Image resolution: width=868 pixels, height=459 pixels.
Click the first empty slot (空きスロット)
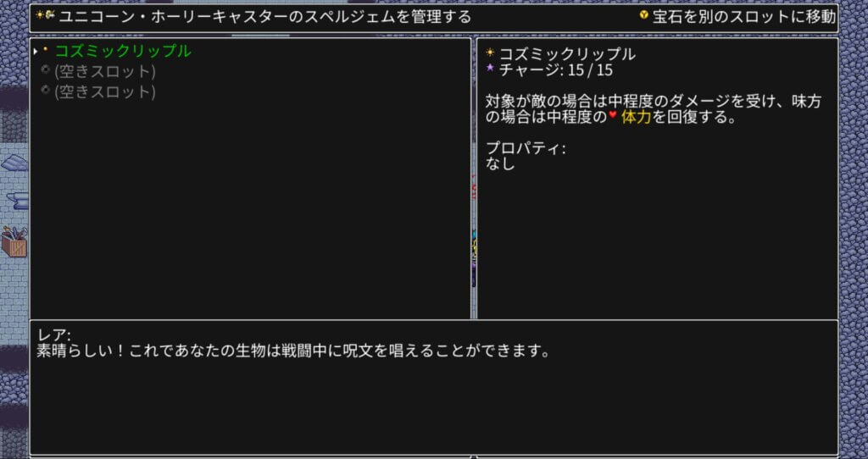point(105,72)
